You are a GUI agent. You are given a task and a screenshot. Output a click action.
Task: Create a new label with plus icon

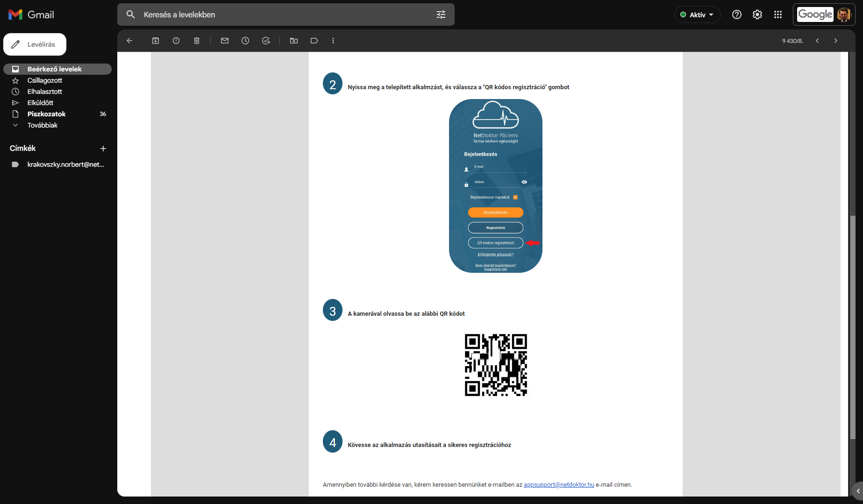[103, 149]
